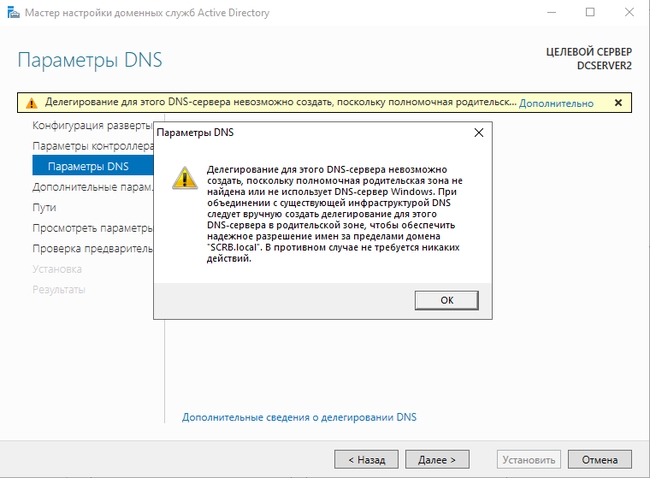Click the wizard app icon in title bar
The width and height of the screenshot is (650, 478).
[x=14, y=12]
